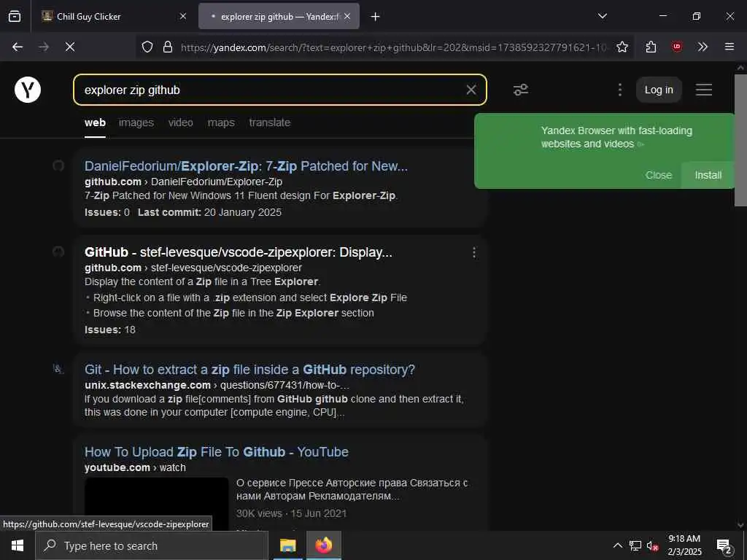Open network status tray icon

[x=635, y=545]
